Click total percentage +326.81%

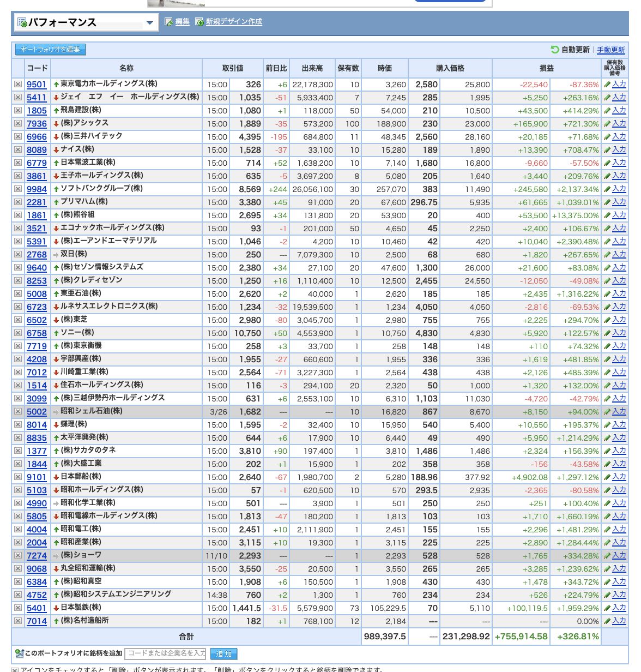click(578, 637)
